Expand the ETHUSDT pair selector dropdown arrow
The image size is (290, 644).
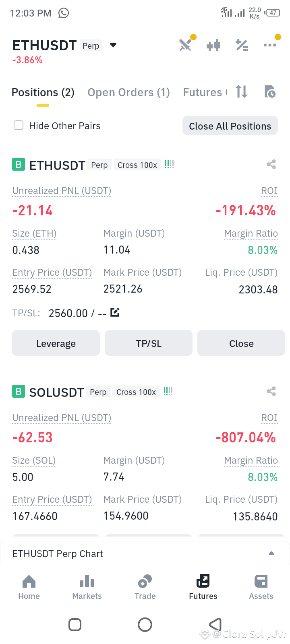point(113,45)
